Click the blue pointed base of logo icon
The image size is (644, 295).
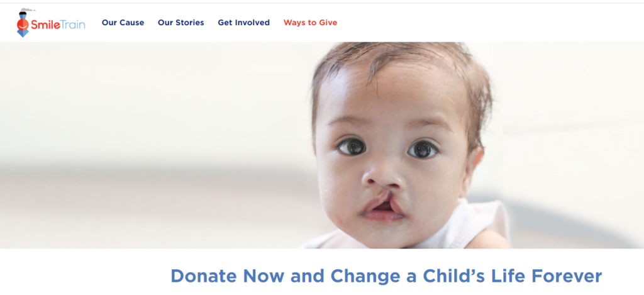[23, 34]
